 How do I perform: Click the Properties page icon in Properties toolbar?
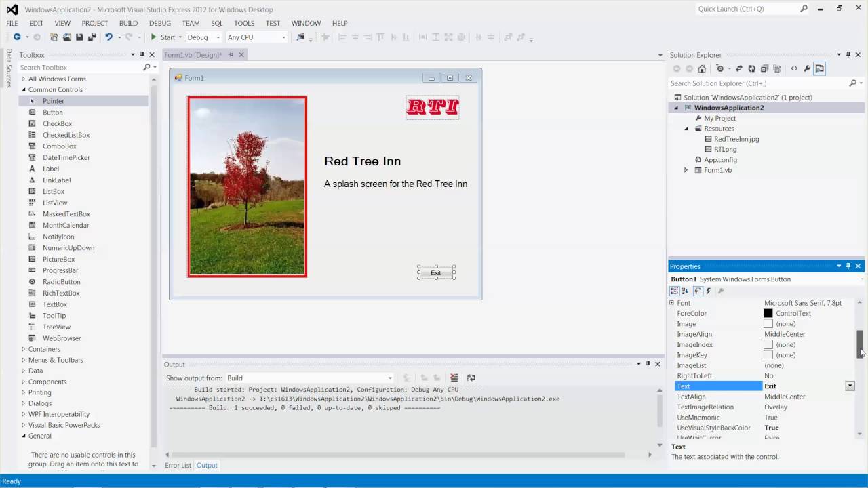(x=698, y=291)
